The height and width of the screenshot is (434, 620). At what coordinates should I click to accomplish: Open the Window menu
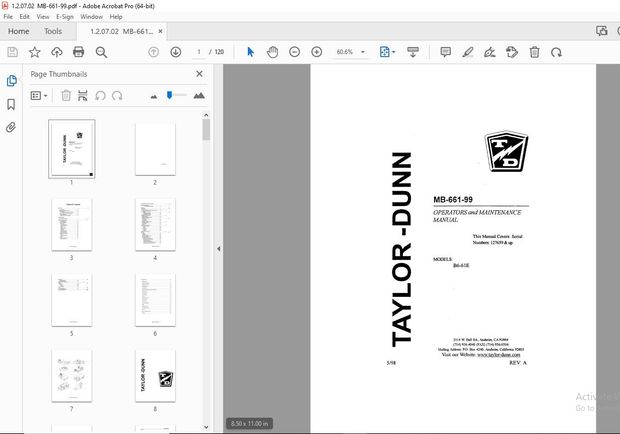pyautogui.click(x=91, y=17)
